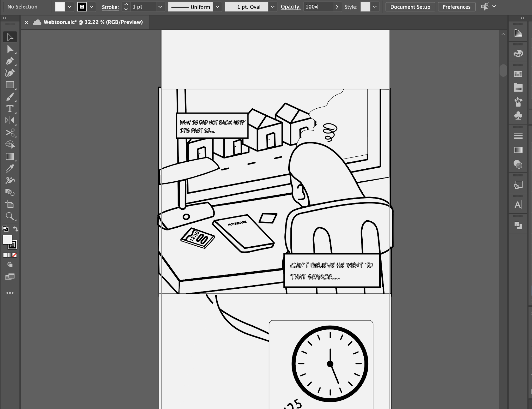The width and height of the screenshot is (532, 409).
Task: Select the Gradient tool
Action: pos(10,156)
